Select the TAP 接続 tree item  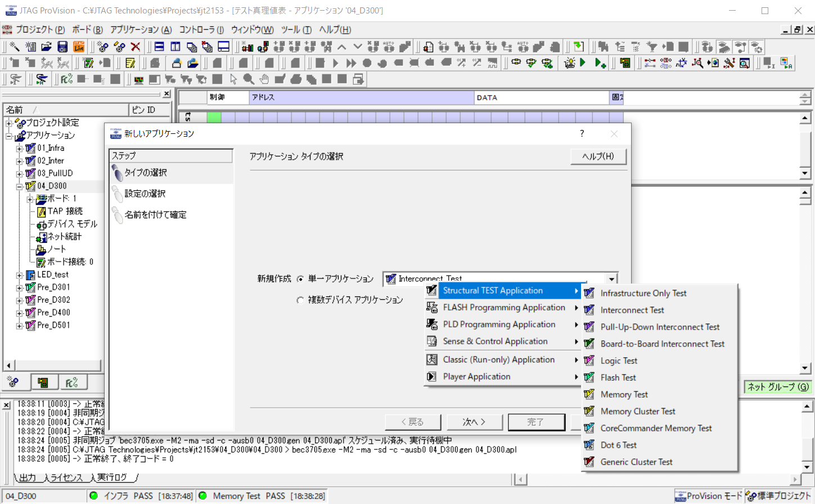pos(65,211)
